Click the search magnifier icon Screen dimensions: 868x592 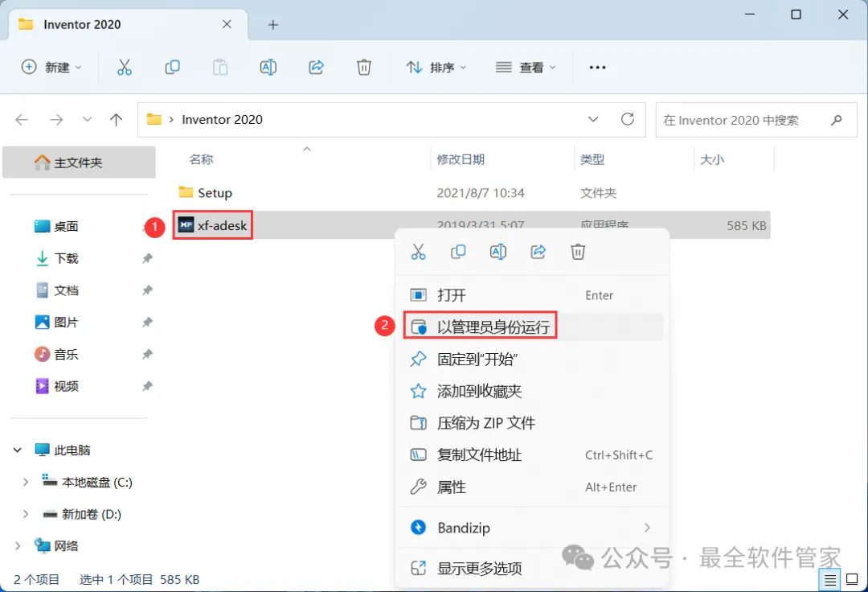click(837, 120)
